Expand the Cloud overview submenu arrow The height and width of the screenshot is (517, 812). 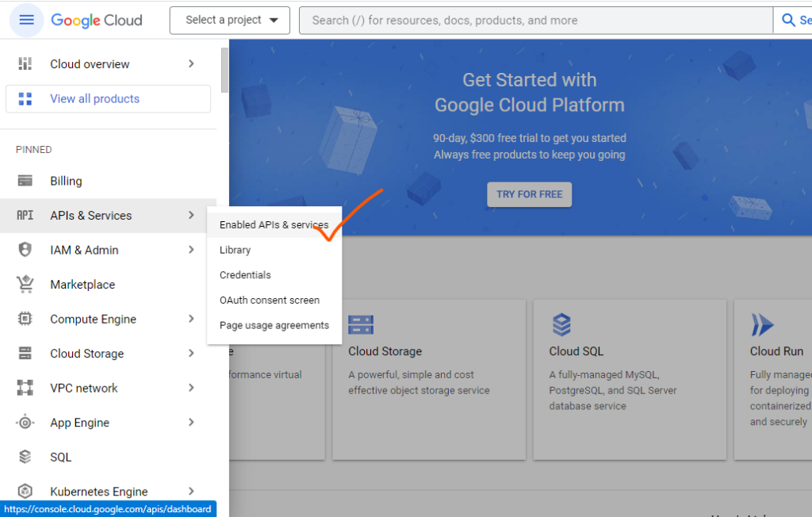(x=191, y=63)
